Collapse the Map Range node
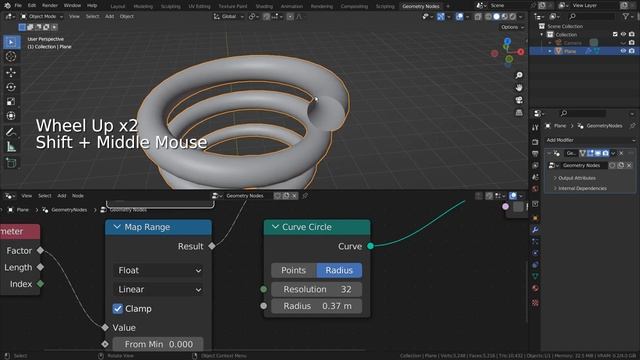The height and width of the screenshot is (360, 640). point(117,227)
